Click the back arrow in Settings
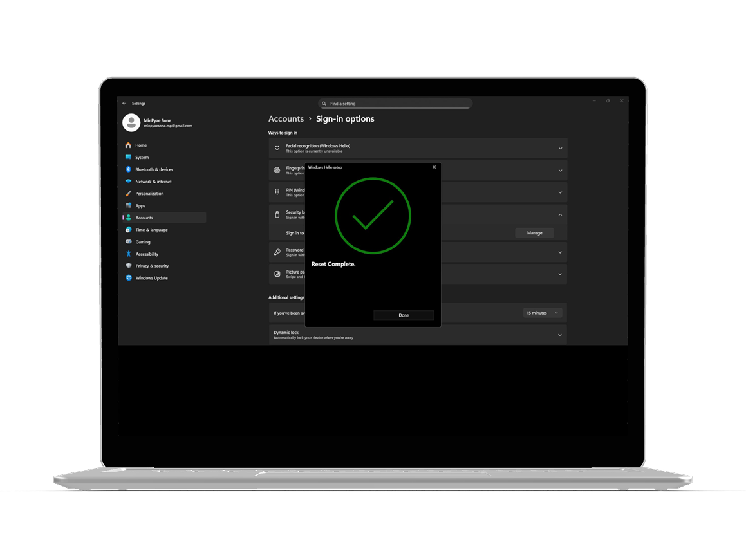 (123, 103)
